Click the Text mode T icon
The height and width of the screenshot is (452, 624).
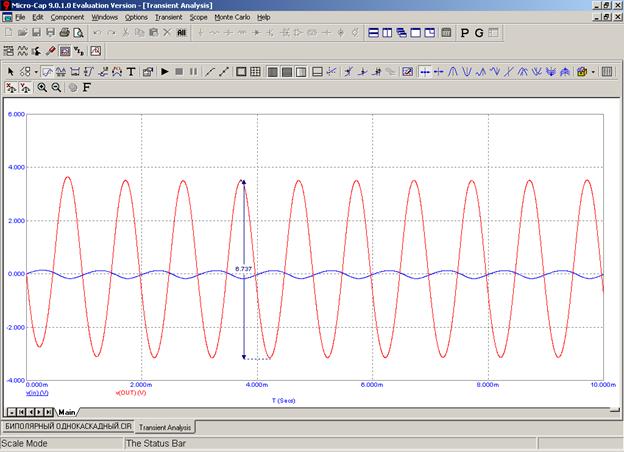point(131,72)
